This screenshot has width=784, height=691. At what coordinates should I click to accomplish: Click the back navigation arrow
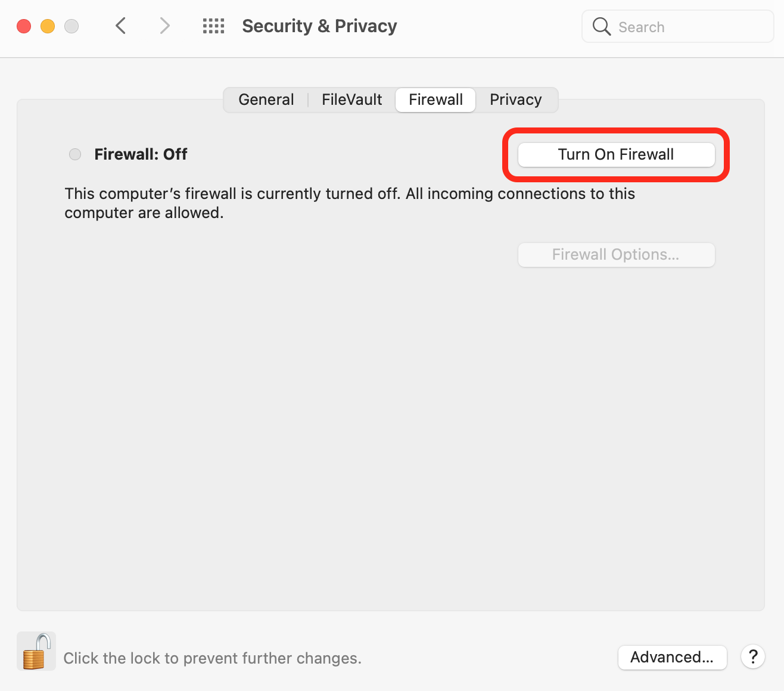click(120, 26)
